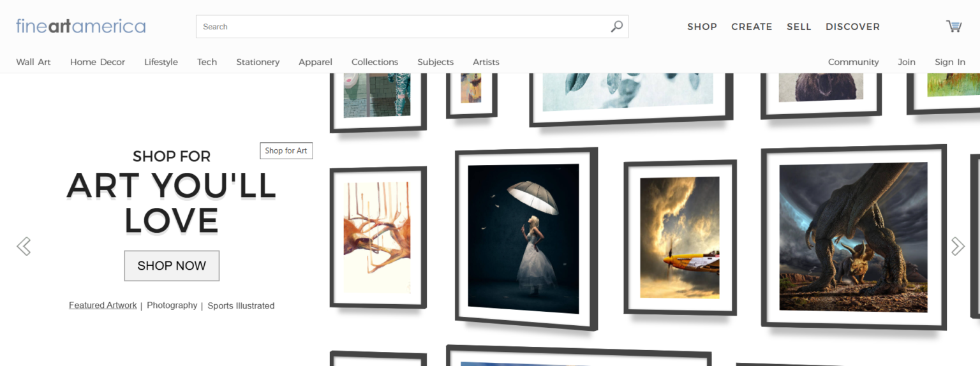Advance to next slide arrow

(957, 246)
